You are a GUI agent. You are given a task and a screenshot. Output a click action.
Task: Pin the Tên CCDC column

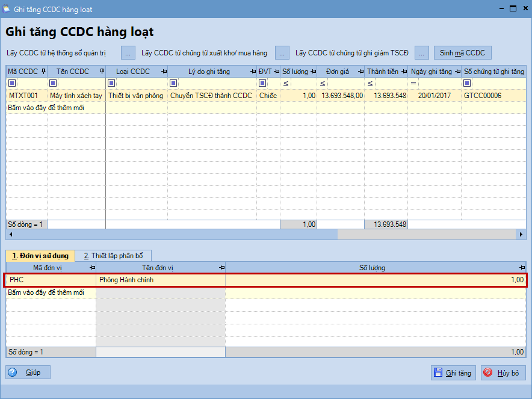click(101, 72)
